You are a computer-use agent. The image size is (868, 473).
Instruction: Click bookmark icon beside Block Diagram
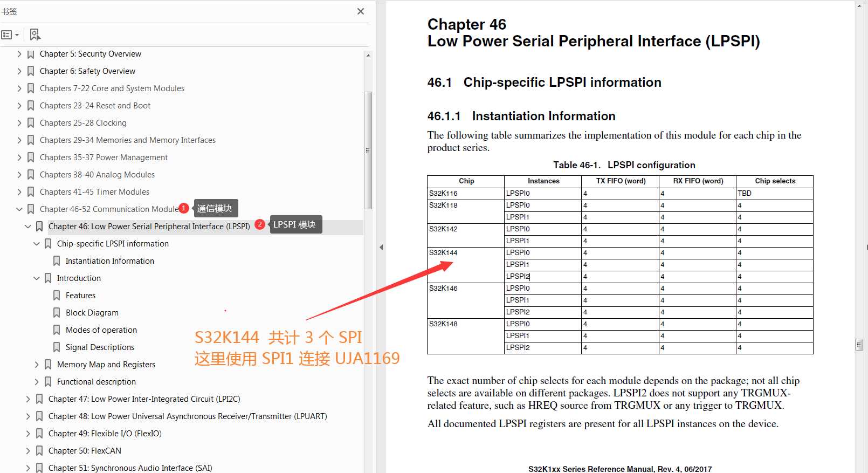point(57,313)
